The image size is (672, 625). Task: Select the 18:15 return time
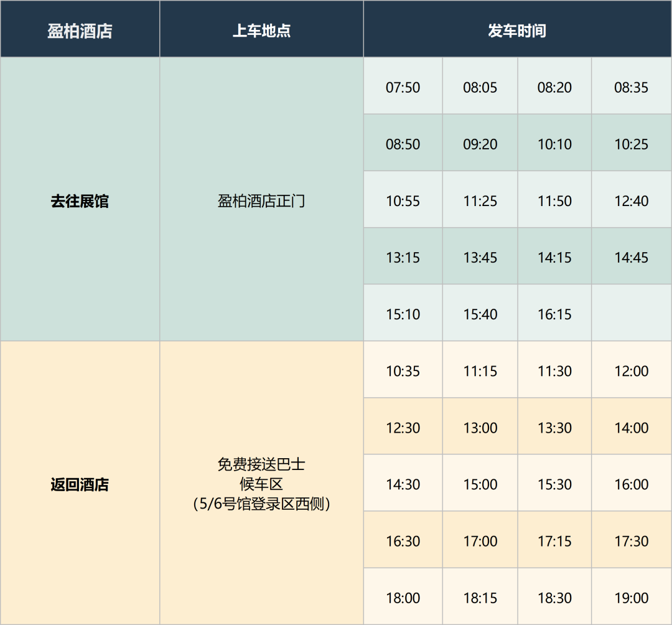click(480, 596)
